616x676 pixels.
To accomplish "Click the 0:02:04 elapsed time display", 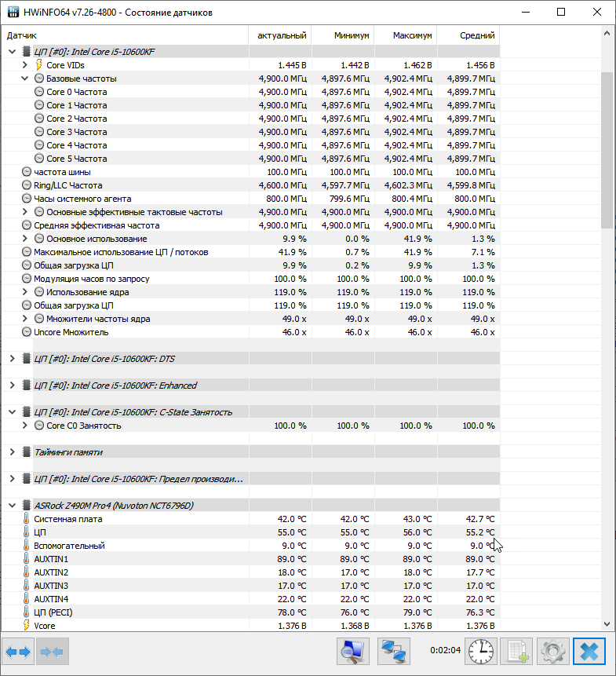I will (445, 650).
